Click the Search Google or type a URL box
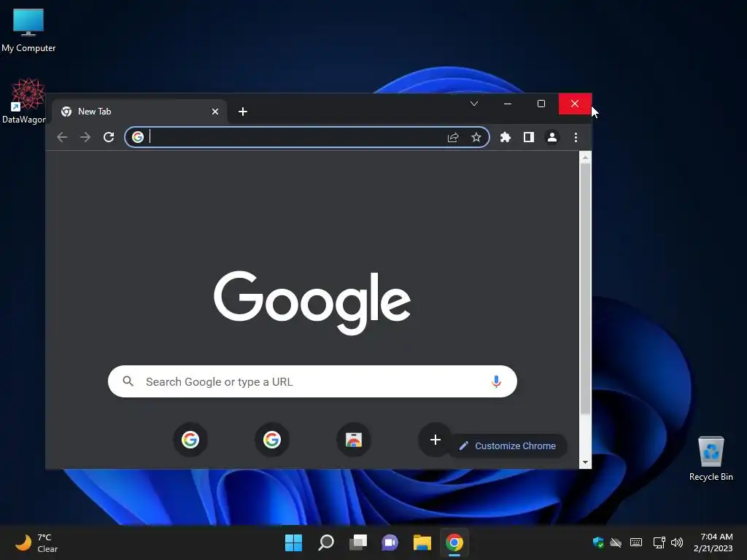The image size is (747, 560). pyautogui.click(x=312, y=381)
